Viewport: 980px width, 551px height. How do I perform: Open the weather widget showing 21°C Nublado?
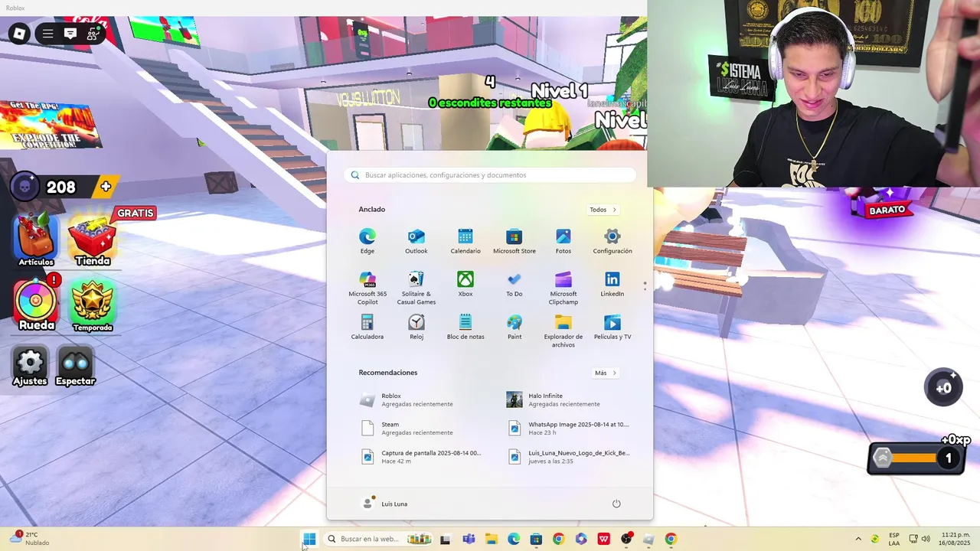tap(28, 539)
